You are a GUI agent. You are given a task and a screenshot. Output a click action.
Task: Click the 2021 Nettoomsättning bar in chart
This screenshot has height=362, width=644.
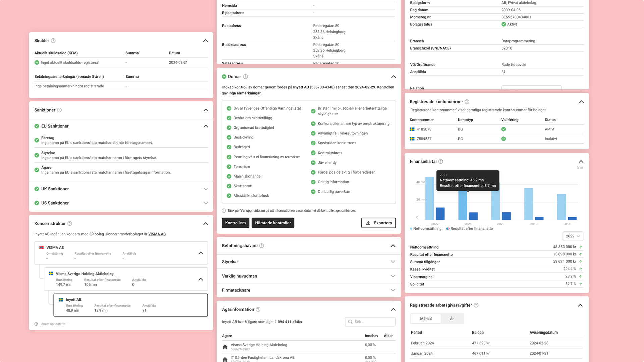(462, 205)
